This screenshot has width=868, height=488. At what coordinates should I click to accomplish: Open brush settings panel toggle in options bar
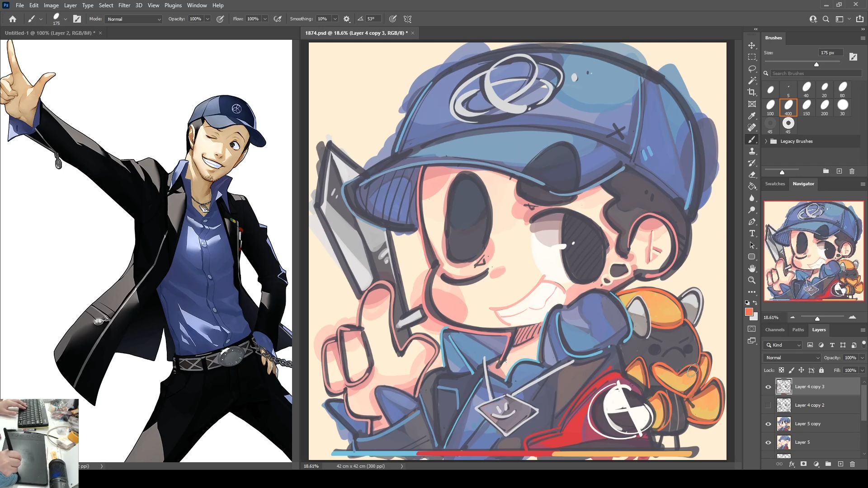pos(77,19)
